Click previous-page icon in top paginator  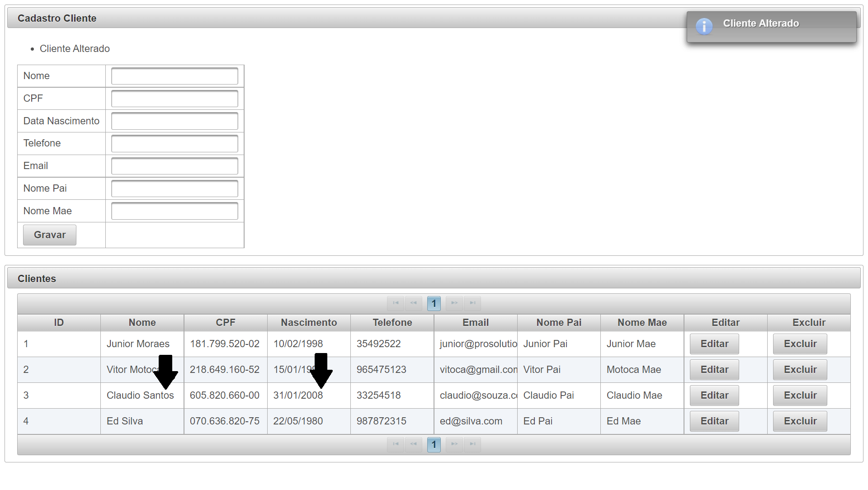(x=414, y=303)
